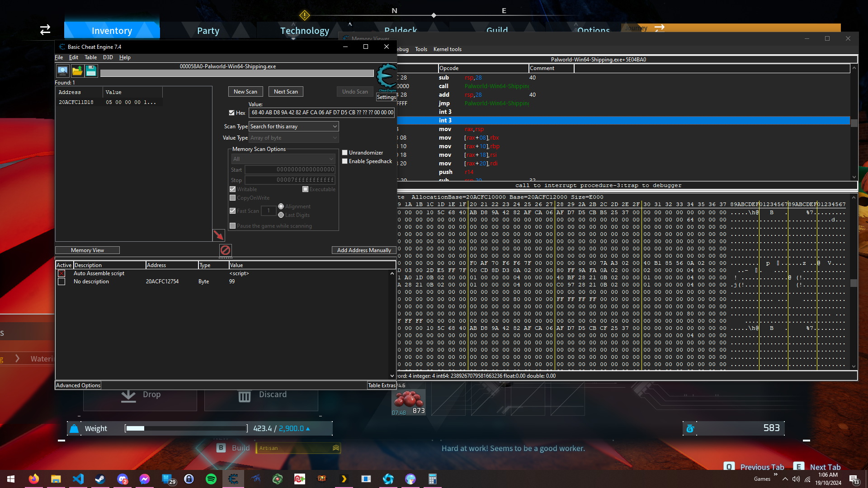
Task: Open the memory region All dropdown
Action: (x=283, y=159)
